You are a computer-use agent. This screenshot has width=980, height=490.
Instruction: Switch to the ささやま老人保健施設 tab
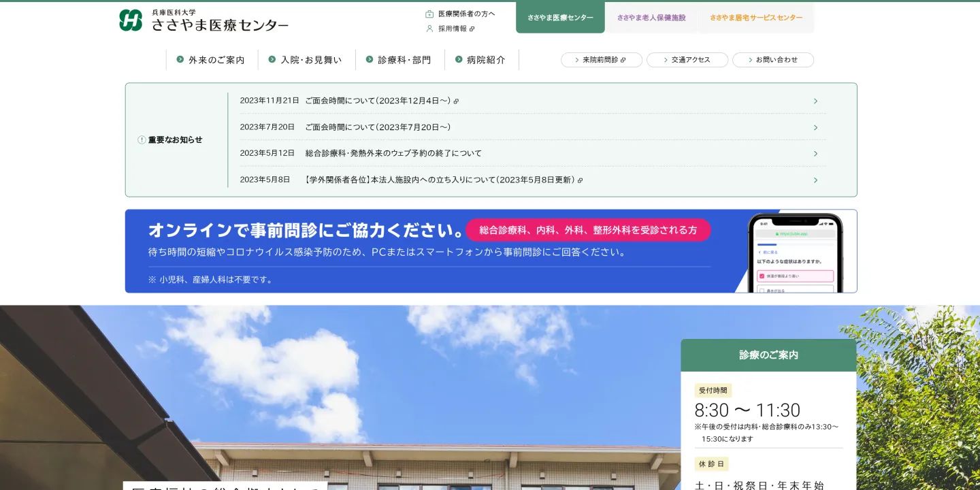651,18
